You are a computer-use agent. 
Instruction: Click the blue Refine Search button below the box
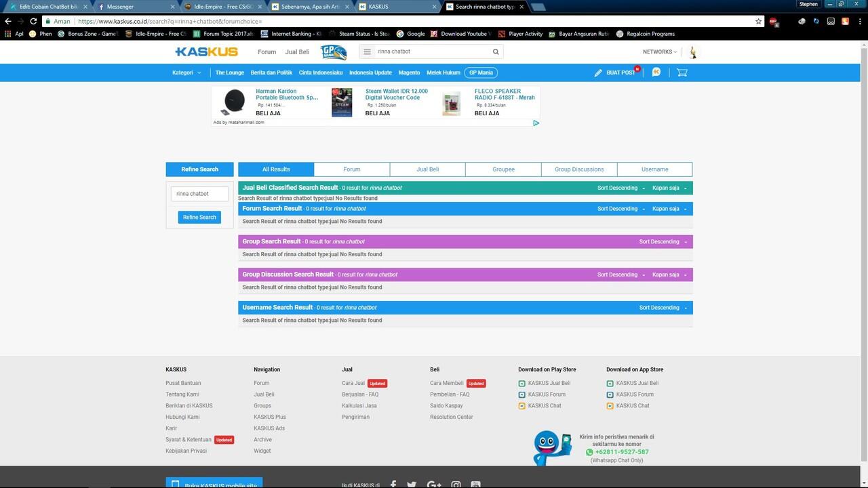tap(199, 217)
